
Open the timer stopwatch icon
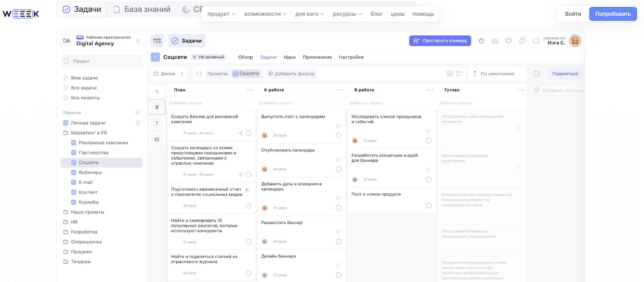click(481, 41)
